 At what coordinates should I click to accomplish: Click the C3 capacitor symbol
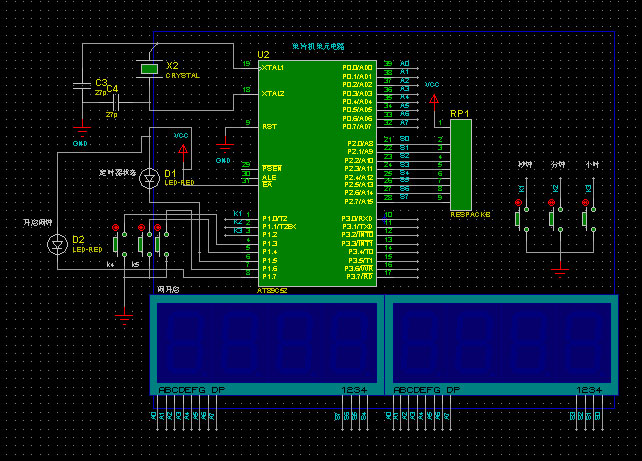tap(82, 88)
